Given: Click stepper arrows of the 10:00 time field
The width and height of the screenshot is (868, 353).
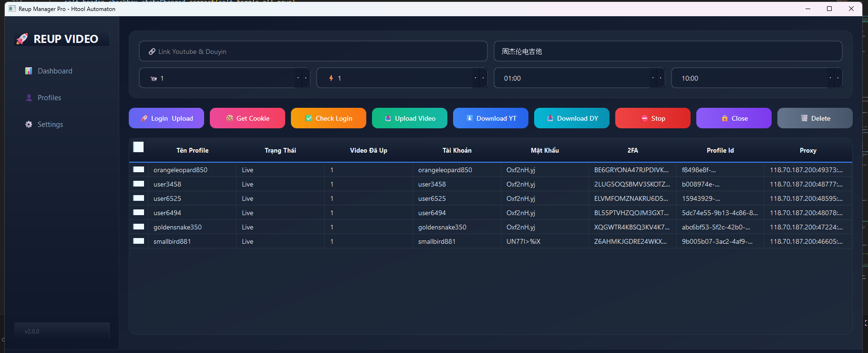Looking at the screenshot, I should click(x=834, y=78).
